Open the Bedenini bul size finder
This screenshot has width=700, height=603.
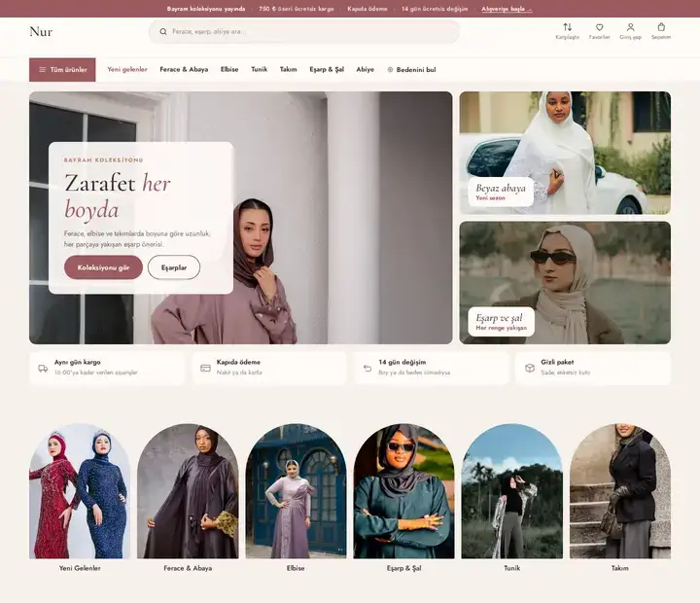click(411, 70)
